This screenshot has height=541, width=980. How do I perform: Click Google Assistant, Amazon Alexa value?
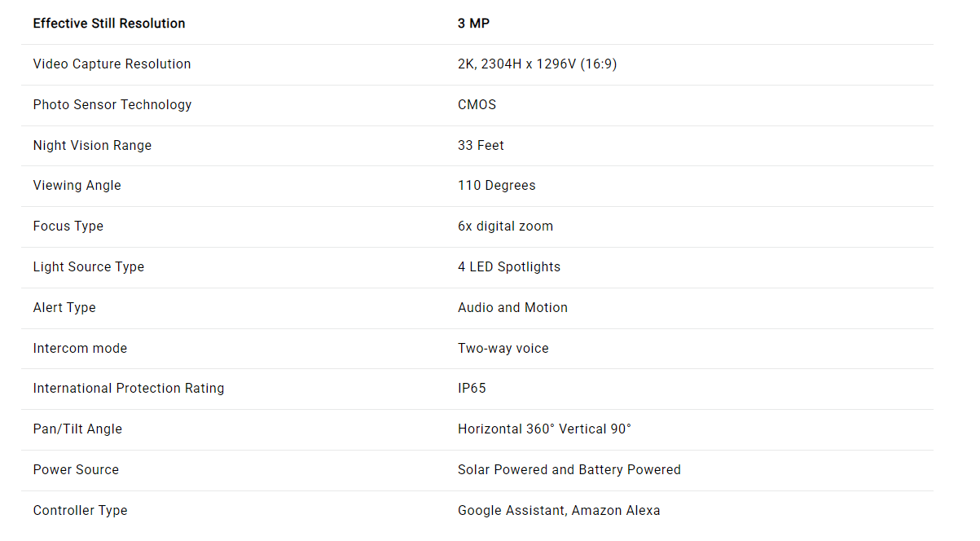(559, 511)
